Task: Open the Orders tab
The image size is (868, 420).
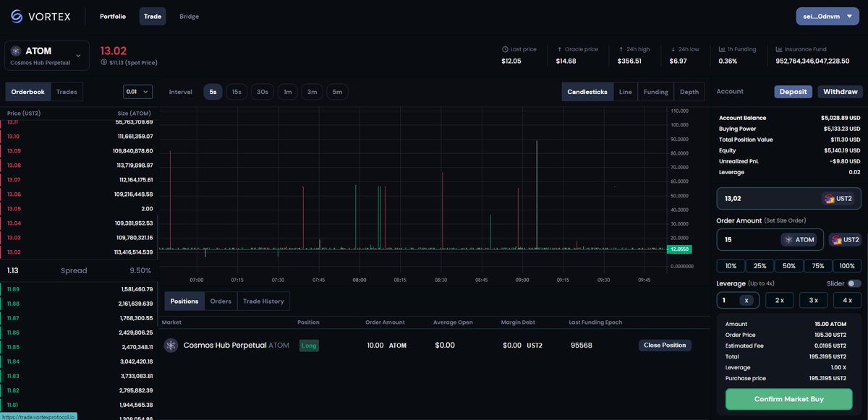Action: point(221,301)
